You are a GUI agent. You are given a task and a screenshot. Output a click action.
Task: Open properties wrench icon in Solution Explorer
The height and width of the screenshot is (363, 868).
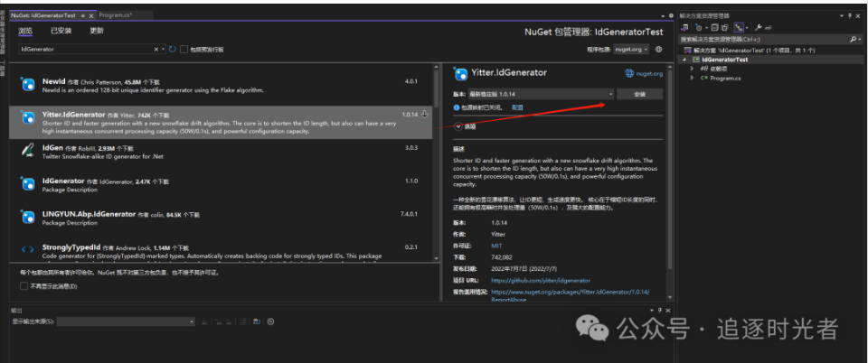click(759, 27)
